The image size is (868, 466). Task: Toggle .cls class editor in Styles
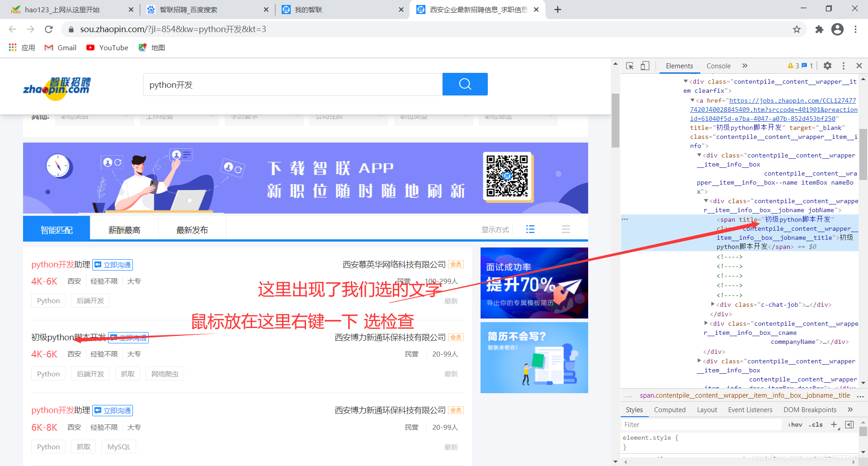(x=816, y=424)
